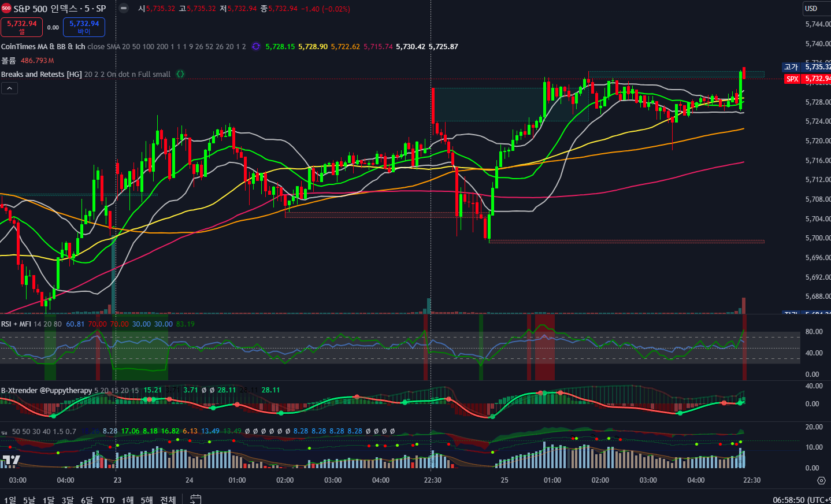Image resolution: width=831 pixels, height=504 pixels.
Task: Open chart settings gear at bottom right
Action: 821,480
